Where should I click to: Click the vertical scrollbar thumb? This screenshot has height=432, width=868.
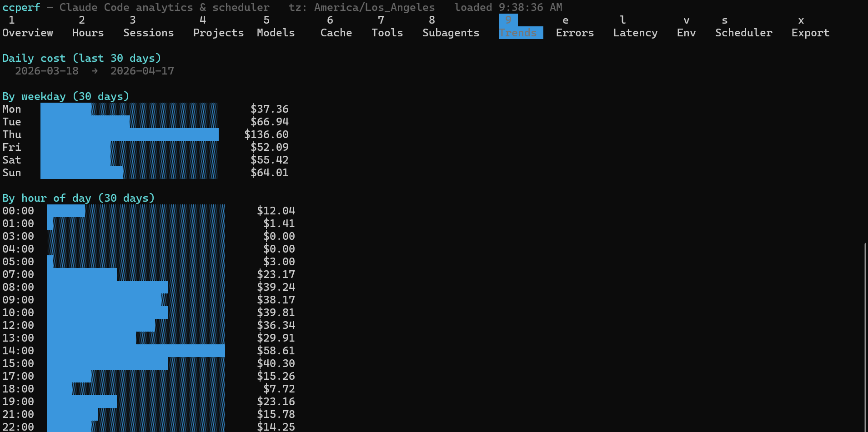click(865, 337)
